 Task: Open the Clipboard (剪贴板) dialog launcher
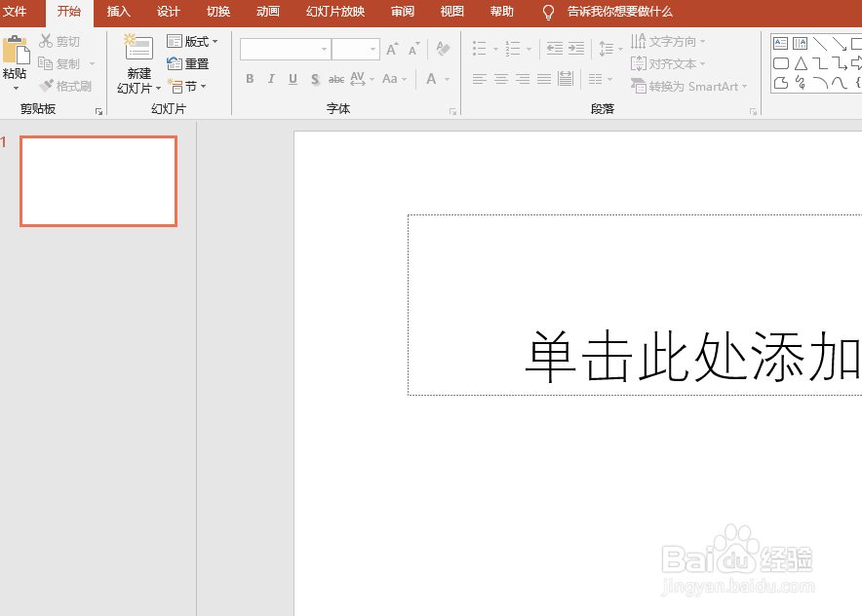(x=98, y=111)
